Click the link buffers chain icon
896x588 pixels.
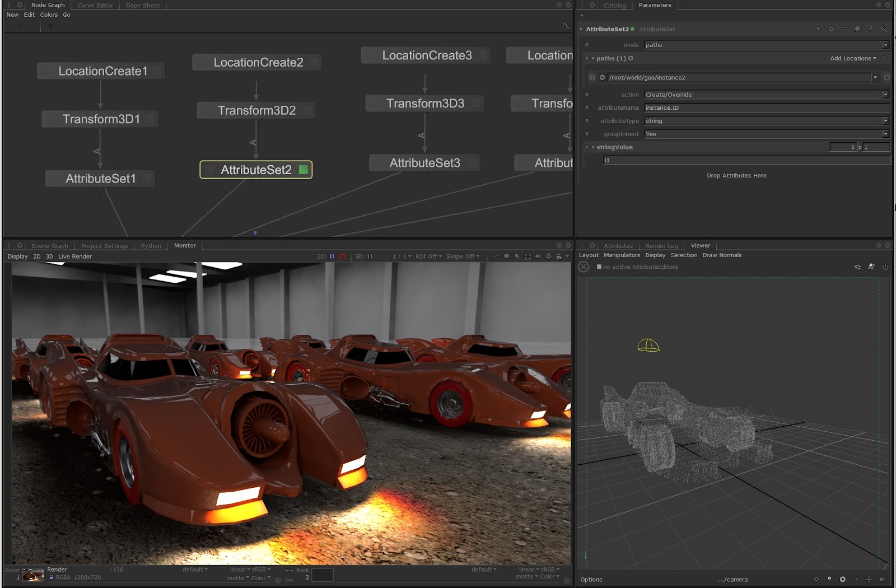tap(290, 580)
